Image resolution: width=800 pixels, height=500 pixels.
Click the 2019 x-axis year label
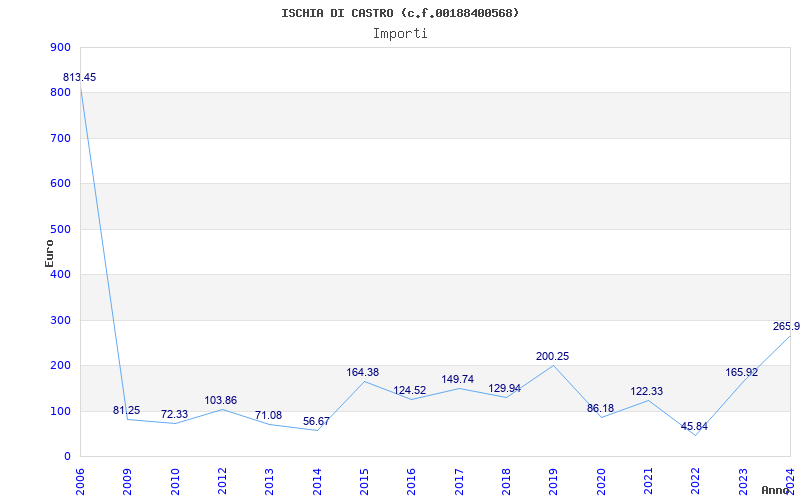pyautogui.click(x=554, y=482)
